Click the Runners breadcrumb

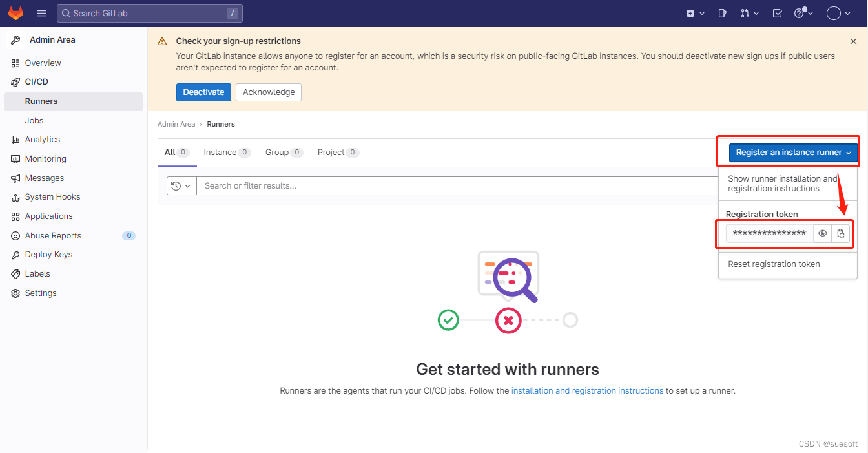pos(221,124)
